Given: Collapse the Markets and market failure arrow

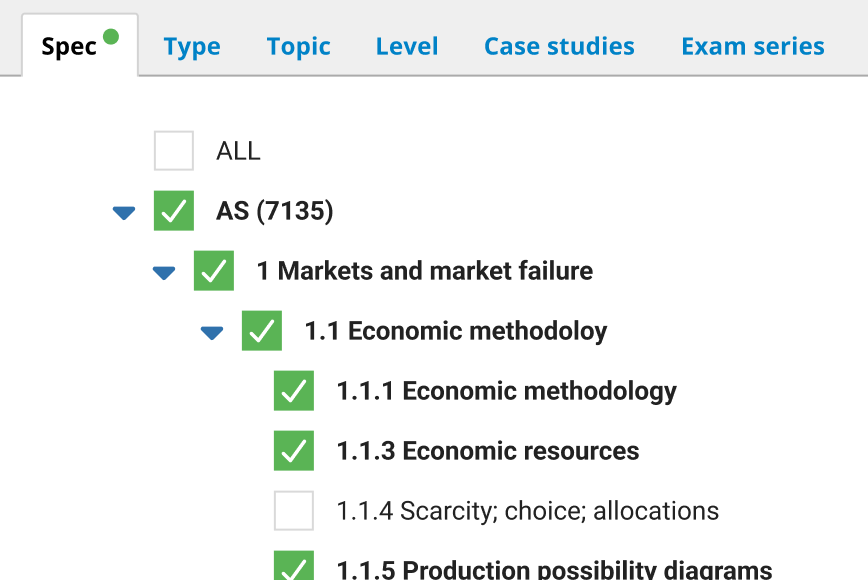Looking at the screenshot, I should (164, 272).
